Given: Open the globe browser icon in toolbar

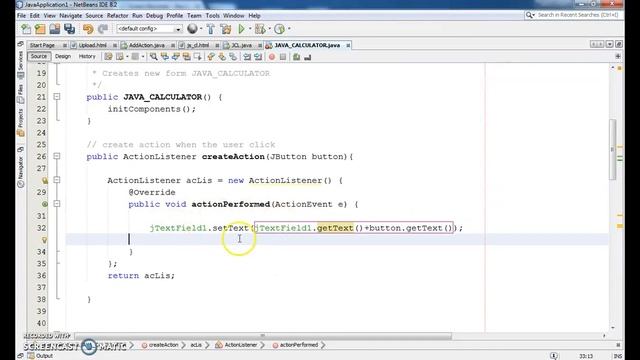Looking at the screenshot, I should (192, 29).
